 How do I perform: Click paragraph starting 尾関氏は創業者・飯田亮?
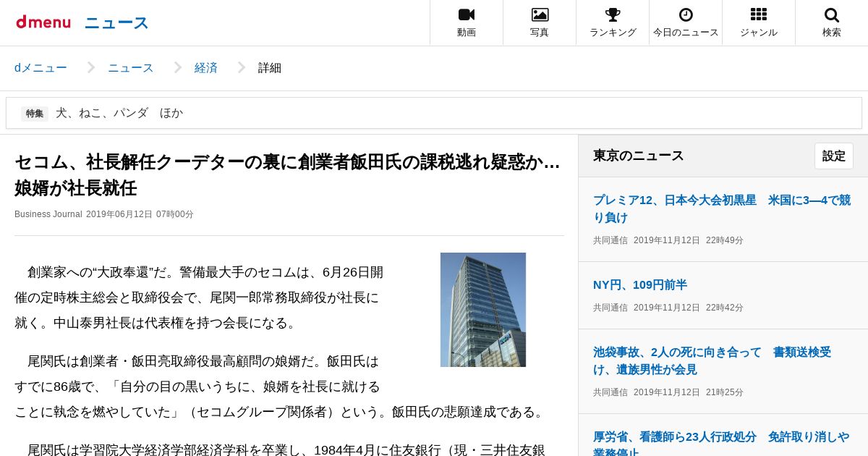(281, 387)
